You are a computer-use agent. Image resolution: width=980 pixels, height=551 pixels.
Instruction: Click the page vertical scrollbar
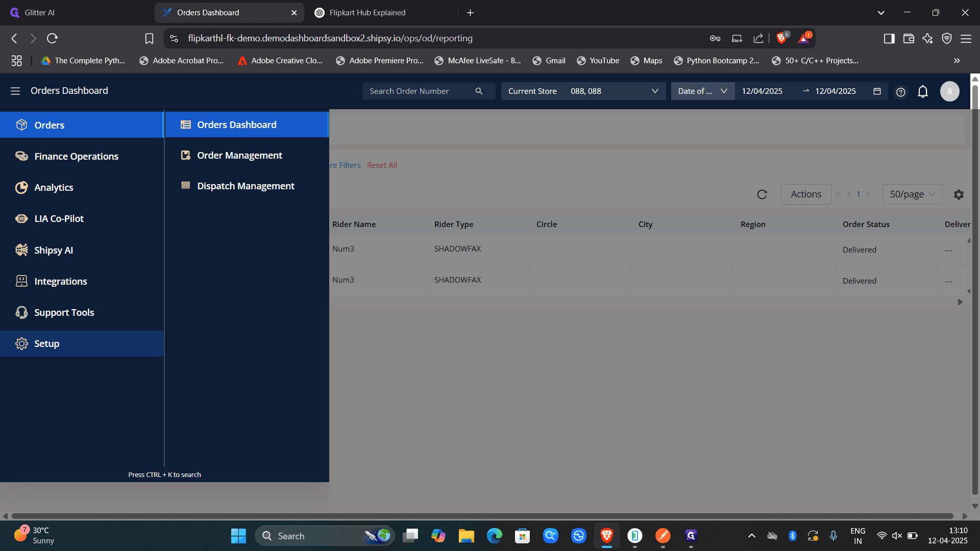point(975,291)
